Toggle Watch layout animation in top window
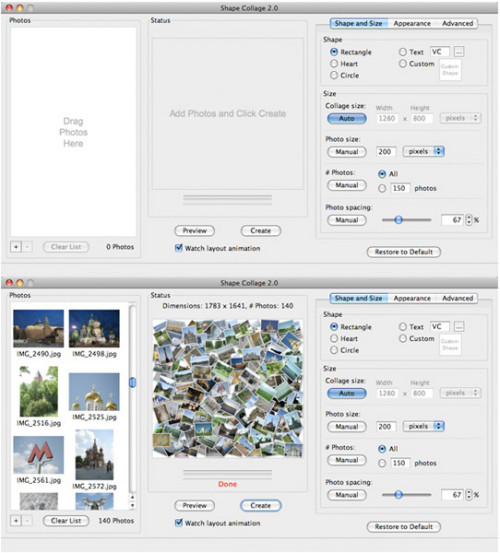500x553 pixels. 179,248
